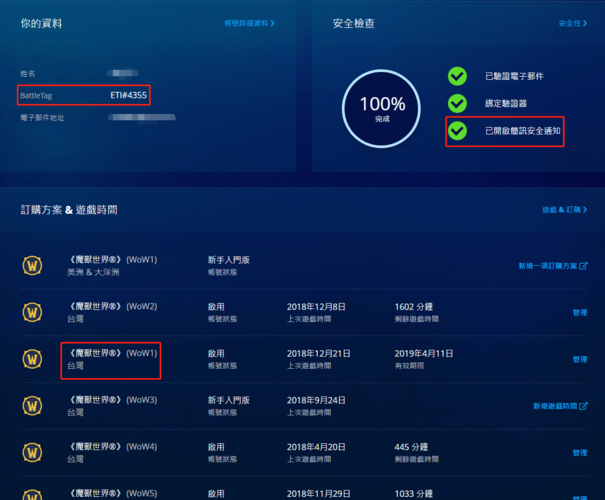Viewport: 605px width, 500px height.
Task: Click the 你的資料 section heading
Action: tap(41, 24)
